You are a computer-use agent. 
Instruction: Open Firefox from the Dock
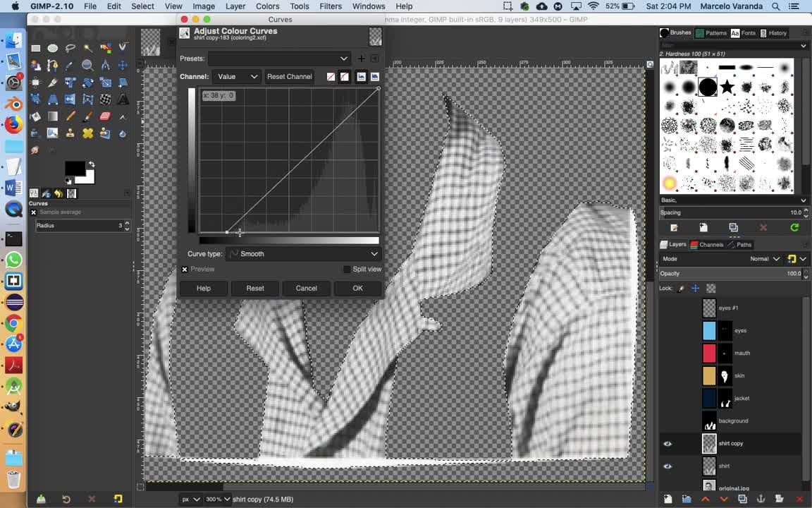click(x=13, y=124)
